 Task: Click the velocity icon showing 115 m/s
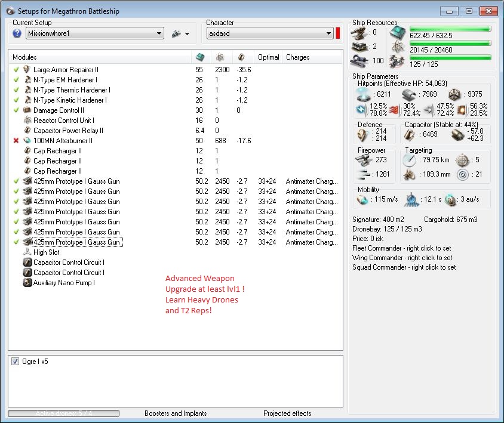(362, 200)
